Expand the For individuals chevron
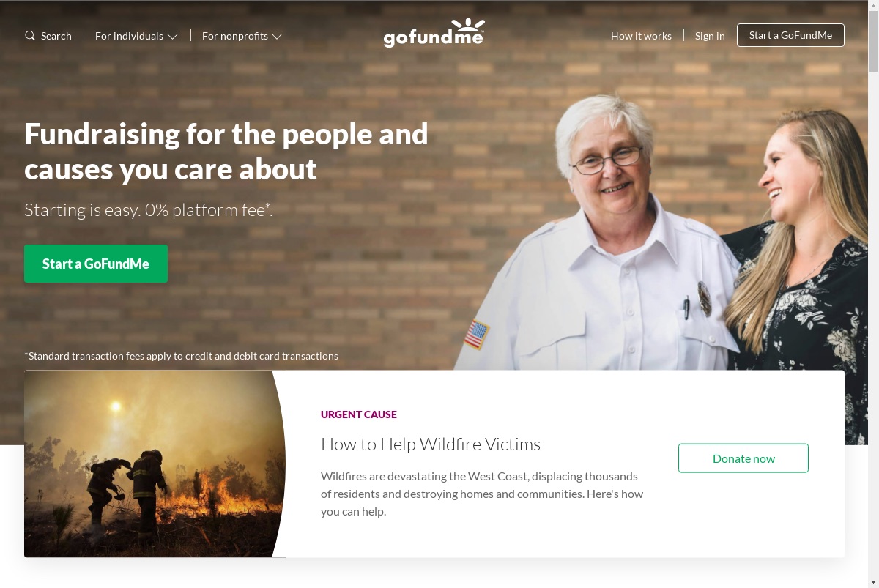Image resolution: width=879 pixels, height=588 pixels. (x=172, y=36)
